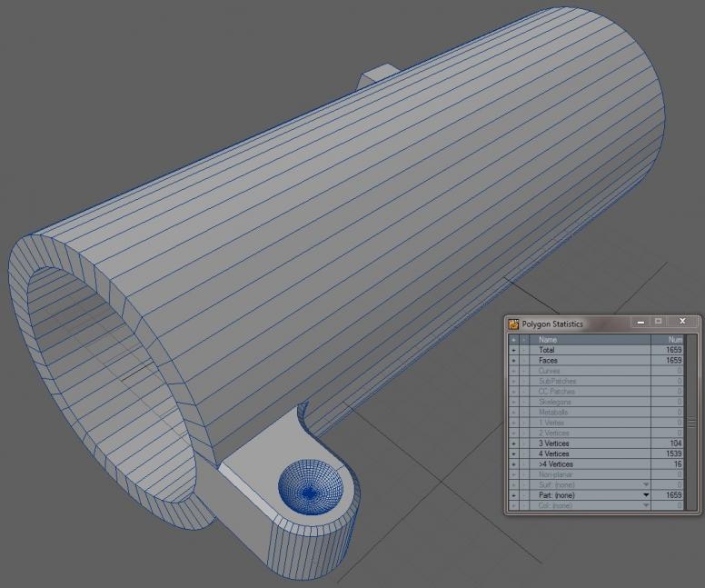Minimize the Polygon Statistics window

[641, 323]
